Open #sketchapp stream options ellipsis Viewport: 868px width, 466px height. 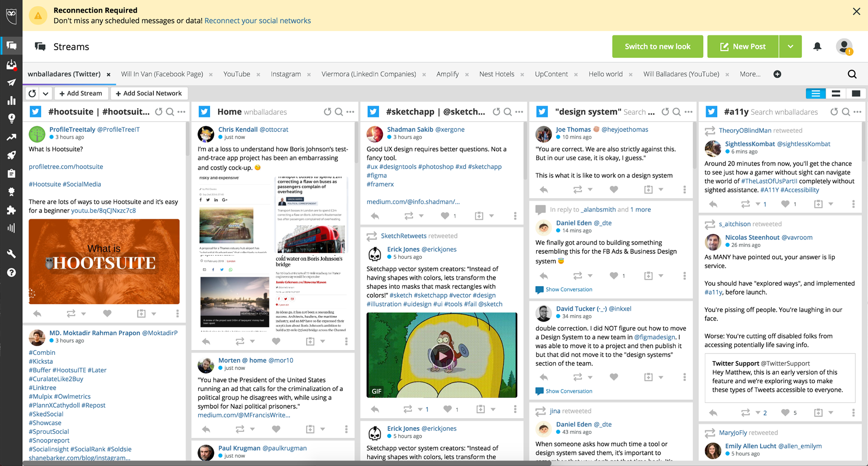519,112
